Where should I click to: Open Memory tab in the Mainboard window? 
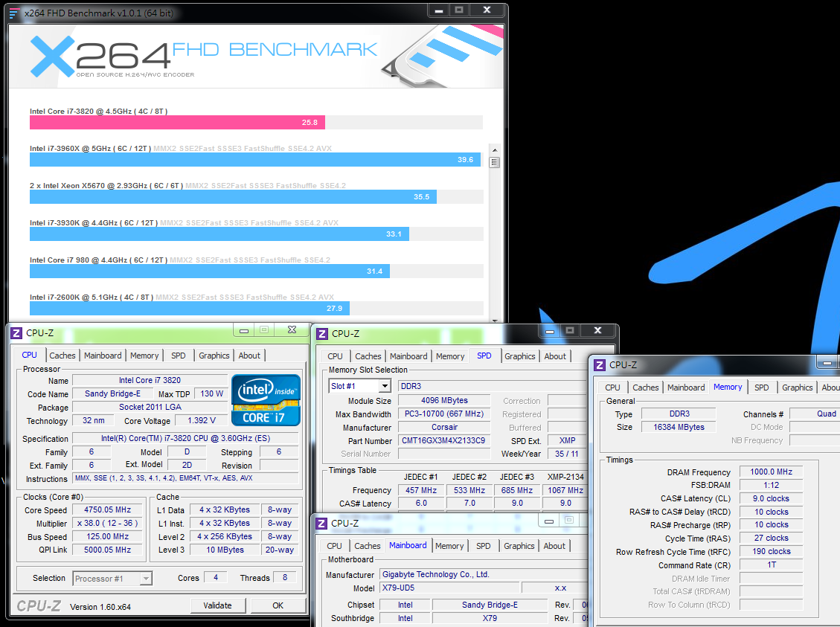click(x=449, y=546)
